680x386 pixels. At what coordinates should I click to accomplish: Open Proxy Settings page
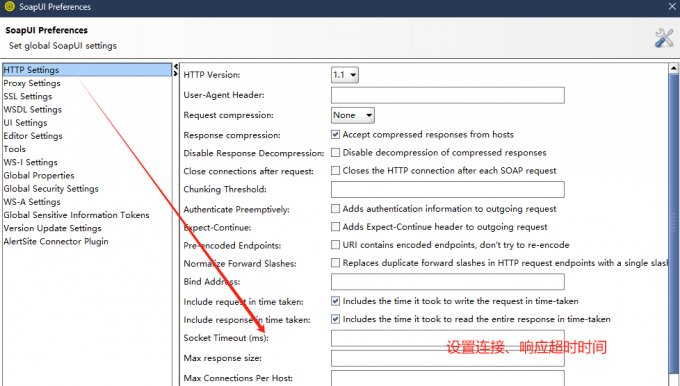[x=32, y=83]
